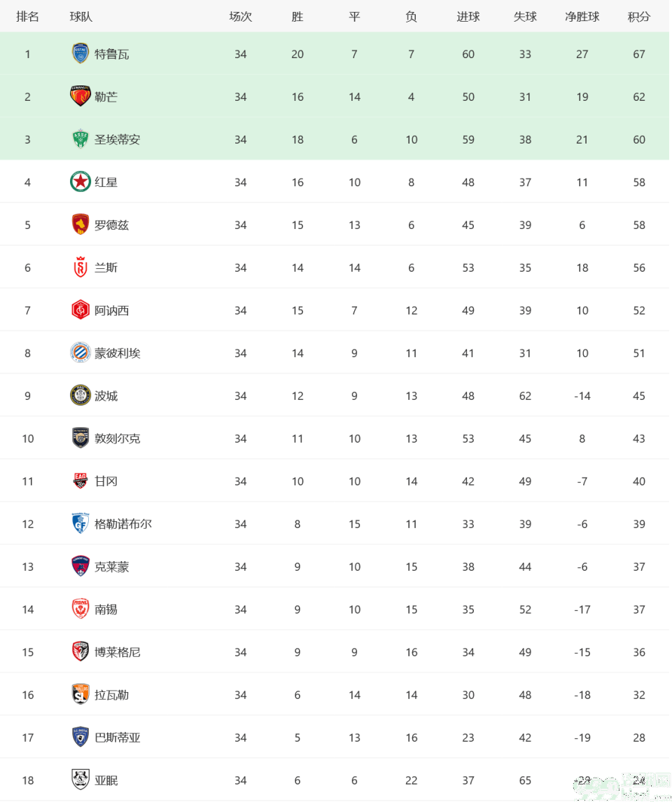
Task: Open the 博莱格尼 team name link
Action: (117, 652)
